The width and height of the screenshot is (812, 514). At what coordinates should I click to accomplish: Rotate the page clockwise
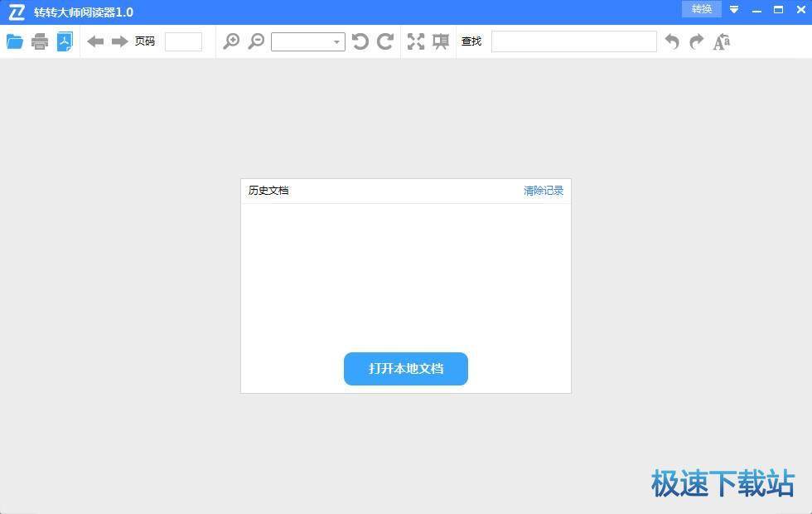(x=384, y=41)
